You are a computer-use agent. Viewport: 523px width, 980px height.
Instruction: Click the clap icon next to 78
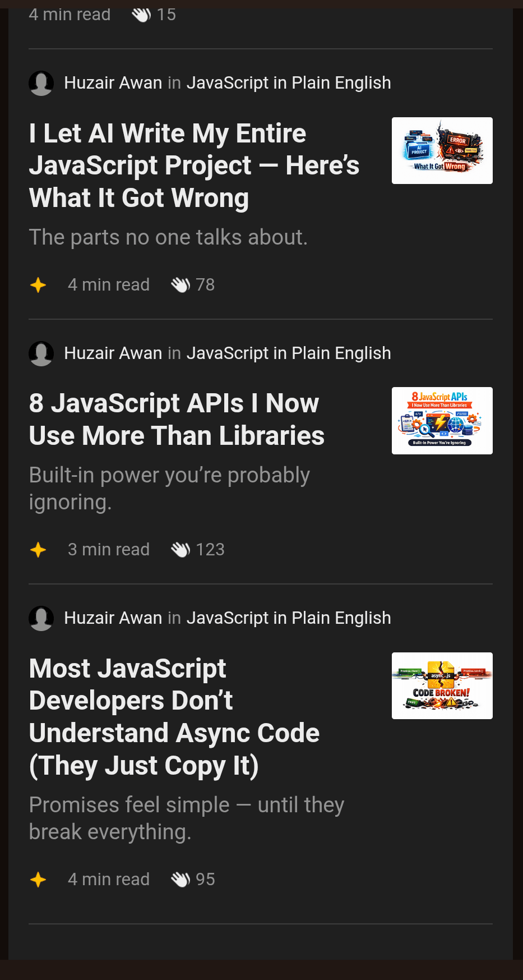pyautogui.click(x=180, y=285)
